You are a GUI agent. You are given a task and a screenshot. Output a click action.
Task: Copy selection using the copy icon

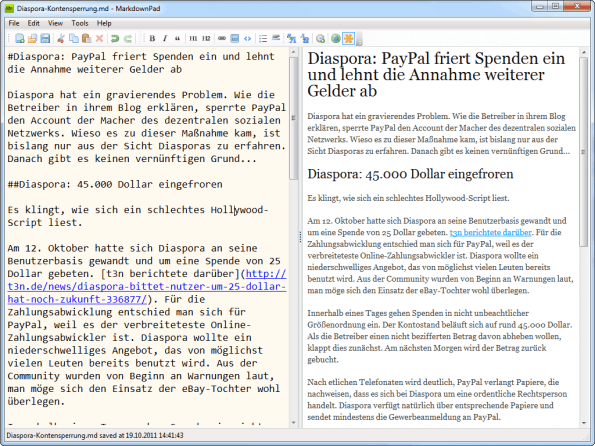[x=74, y=38]
